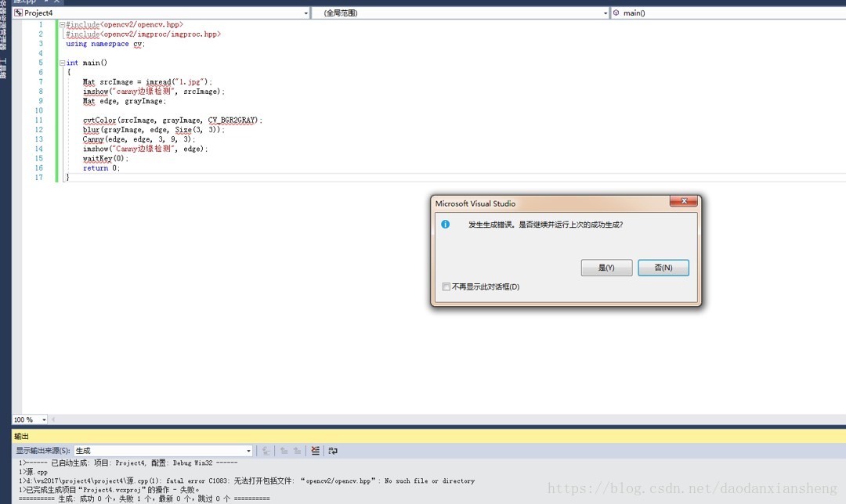Click the fatal error C1083 output line
This screenshot has height=504, width=846.
[247, 481]
